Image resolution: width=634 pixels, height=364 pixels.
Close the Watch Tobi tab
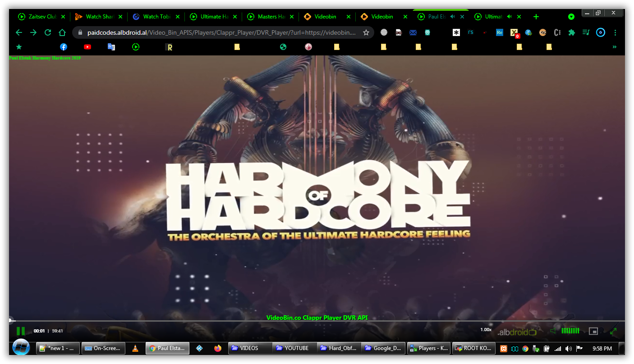(x=178, y=17)
